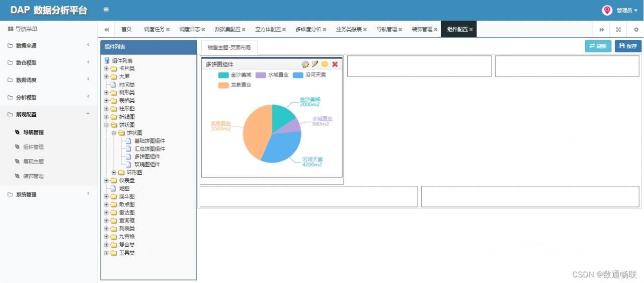The width and height of the screenshot is (644, 283).
Task: Click the pencil edit icon on pie widget
Action: (x=315, y=64)
